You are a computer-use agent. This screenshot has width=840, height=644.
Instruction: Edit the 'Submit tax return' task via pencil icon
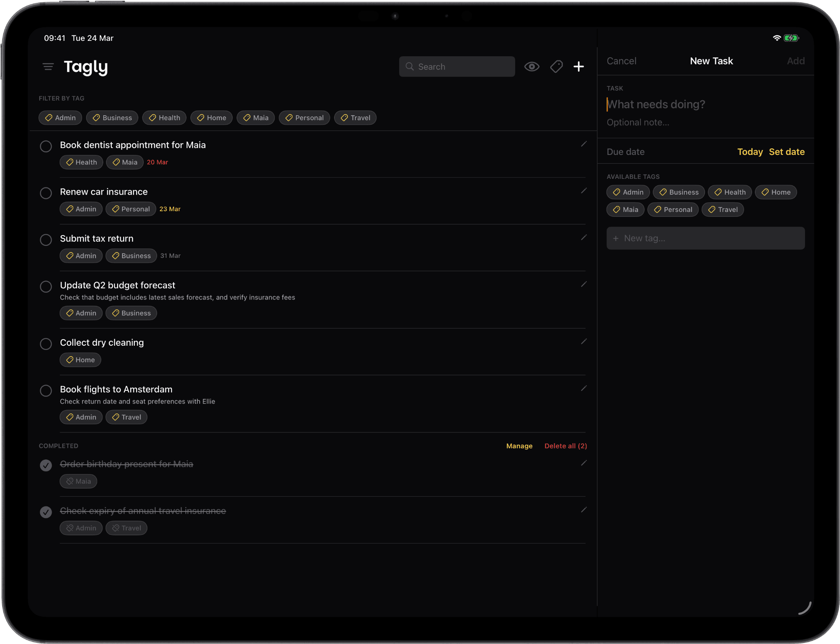pos(584,237)
